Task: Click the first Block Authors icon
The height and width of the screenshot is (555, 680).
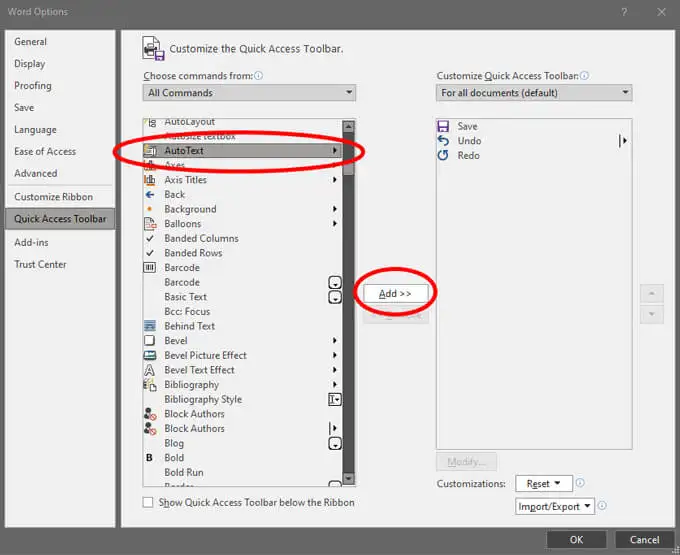Action: [x=150, y=414]
